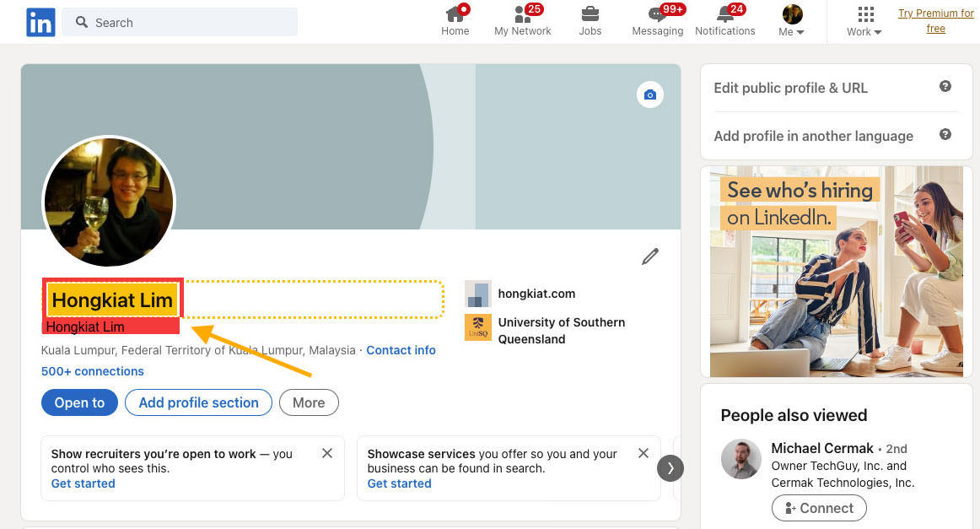980x529 pixels.
Task: Open Michael Cermak's profile name link
Action: click(x=822, y=448)
